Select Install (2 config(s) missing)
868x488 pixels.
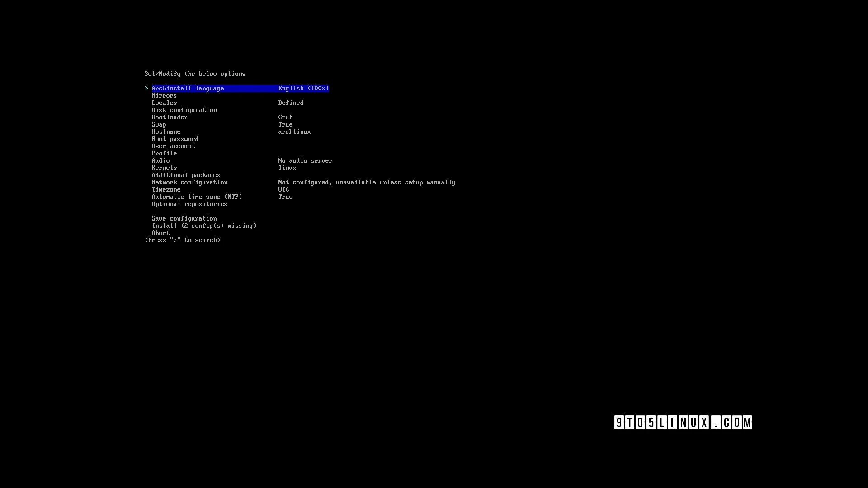coord(204,225)
